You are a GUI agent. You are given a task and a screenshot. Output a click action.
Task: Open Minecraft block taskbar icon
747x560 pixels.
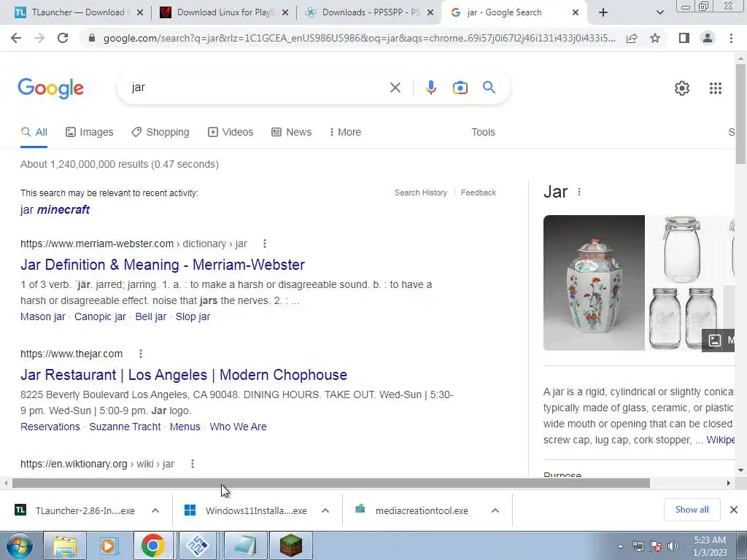point(290,545)
